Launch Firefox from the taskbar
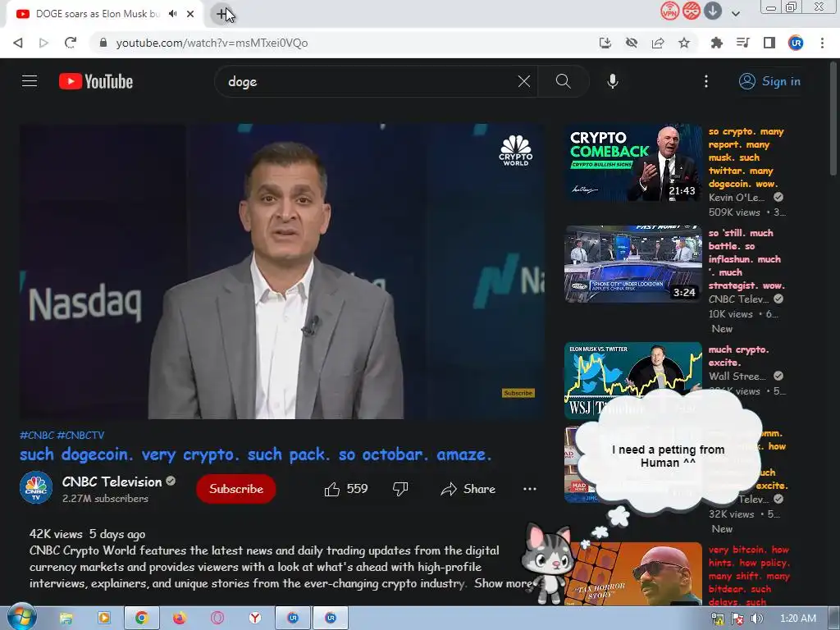This screenshot has height=630, width=840. coord(179,619)
